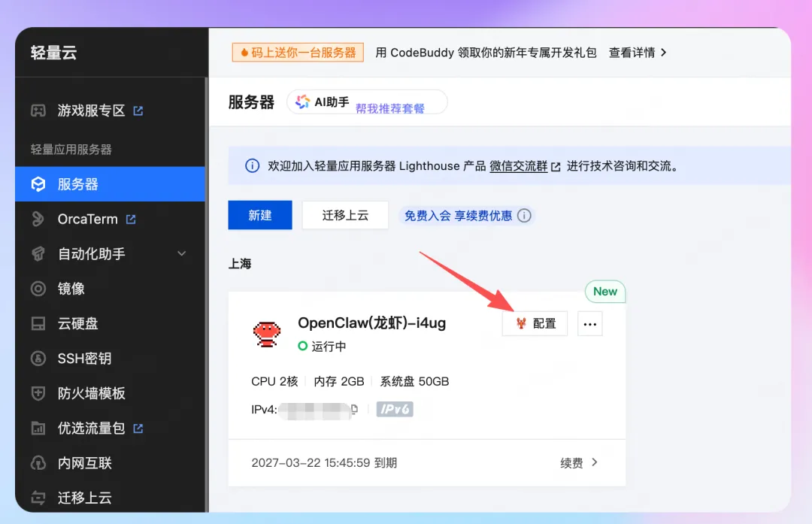Click the info icon after 享续费优惠

[x=524, y=216]
